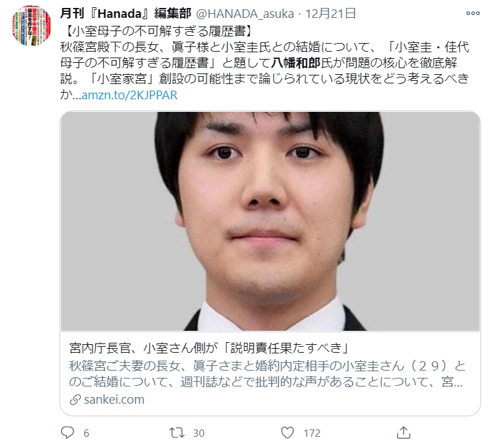Open the Hanada magazine profile avatar
489x448 pixels.
[x=32, y=26]
